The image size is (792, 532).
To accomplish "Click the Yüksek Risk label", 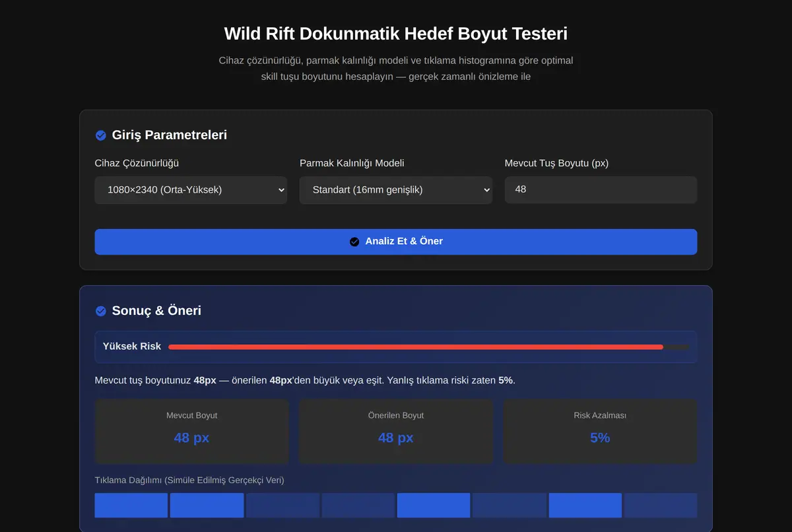I will click(132, 347).
